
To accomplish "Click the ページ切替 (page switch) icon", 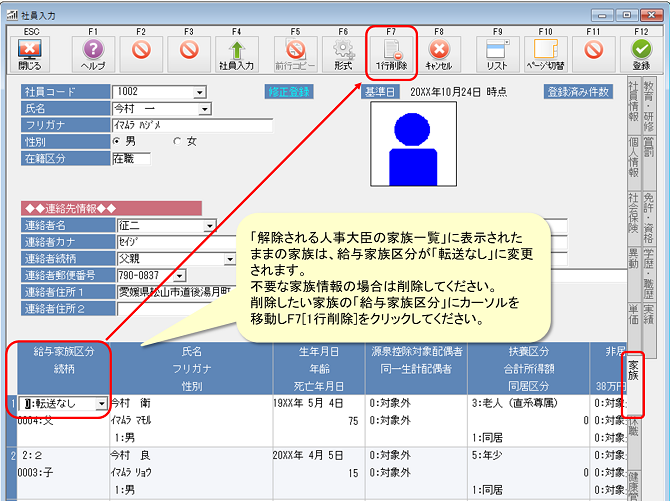I will click(545, 49).
